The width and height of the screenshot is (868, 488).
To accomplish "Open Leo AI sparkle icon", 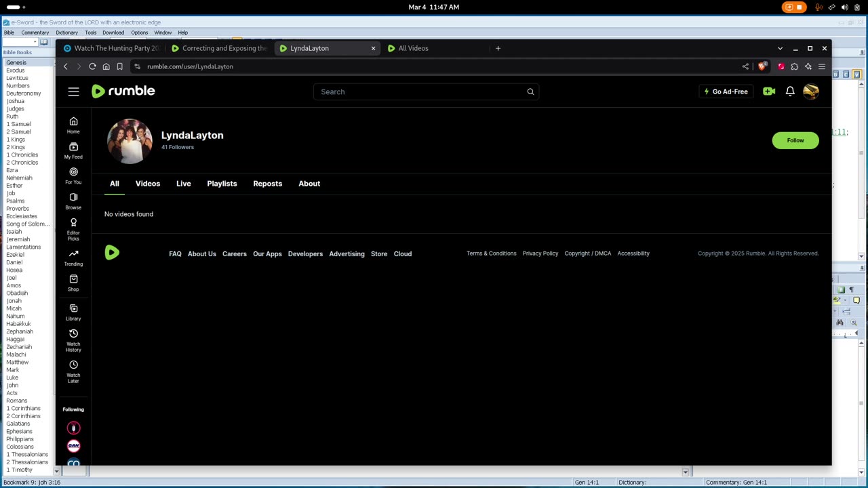I will 808,66.
